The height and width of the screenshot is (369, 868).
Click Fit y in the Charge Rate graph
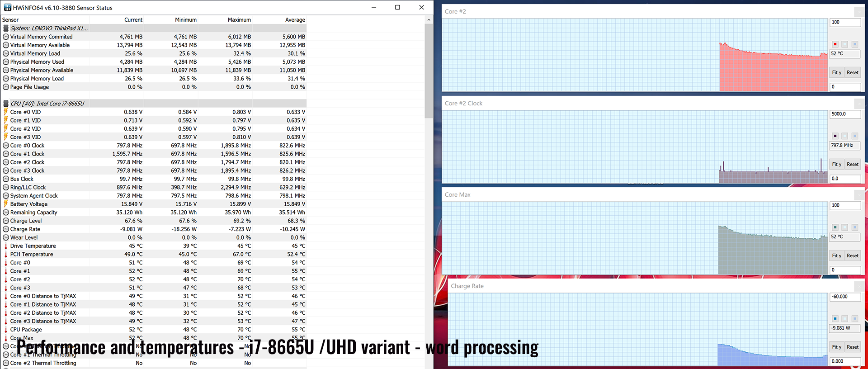[x=837, y=347]
